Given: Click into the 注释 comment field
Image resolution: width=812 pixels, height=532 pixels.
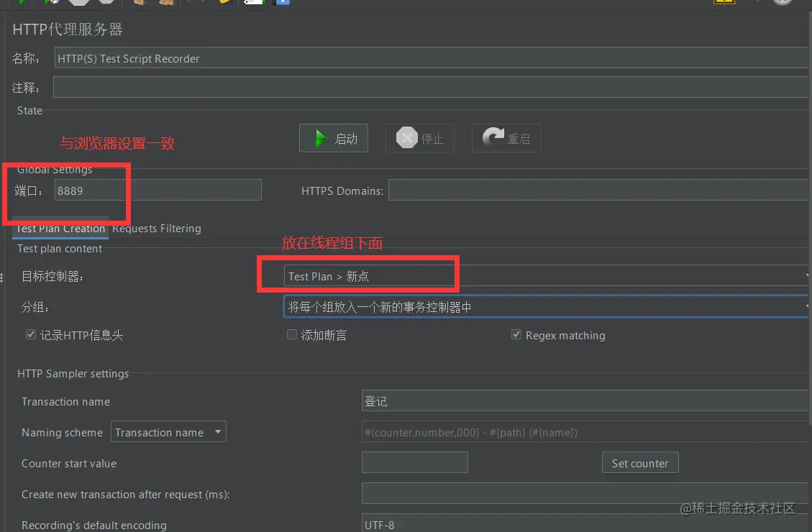Looking at the screenshot, I should [x=431, y=87].
